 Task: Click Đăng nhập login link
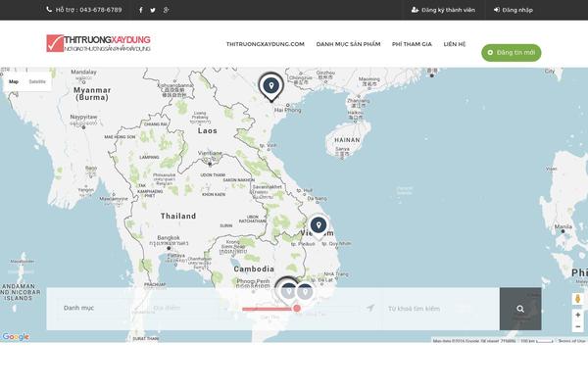[513, 10]
